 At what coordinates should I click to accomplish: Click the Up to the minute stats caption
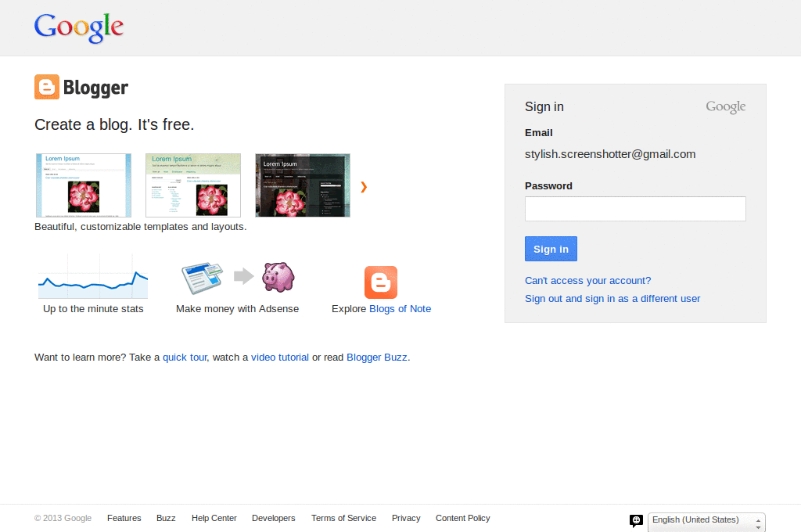93,309
